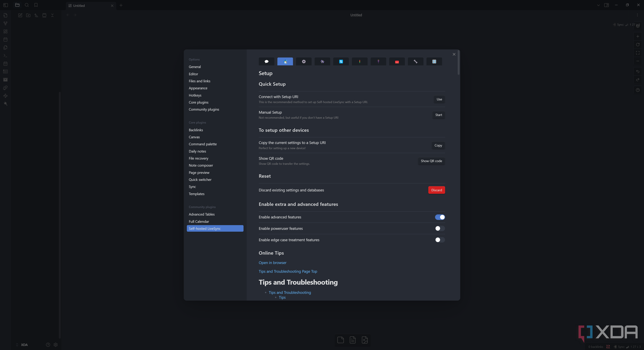Open the three-dot more options menu
The image size is (644, 350).
(637, 15)
